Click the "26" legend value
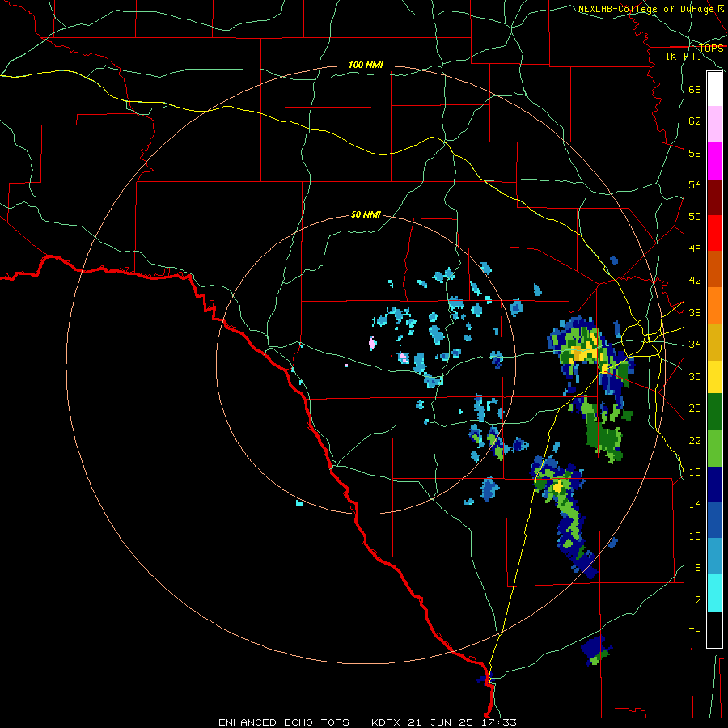 695,408
